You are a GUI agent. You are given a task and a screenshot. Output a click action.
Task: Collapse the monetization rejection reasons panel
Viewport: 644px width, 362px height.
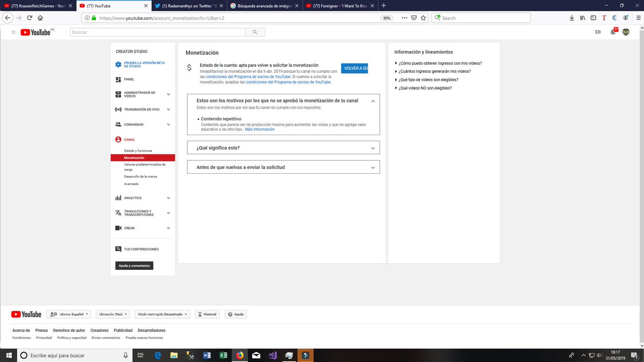click(x=373, y=101)
